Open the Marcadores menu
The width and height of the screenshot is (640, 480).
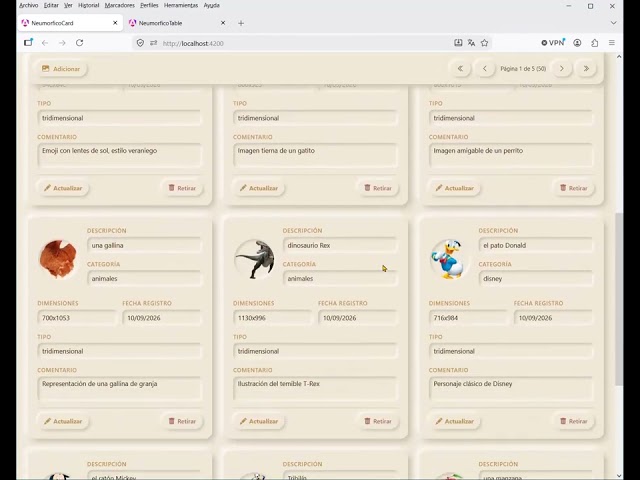coord(120,5)
